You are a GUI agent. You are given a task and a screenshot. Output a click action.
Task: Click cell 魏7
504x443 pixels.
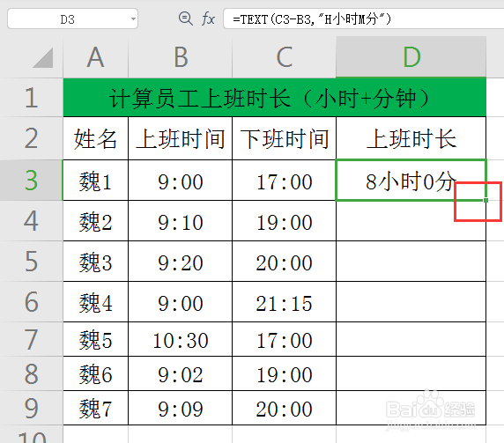[x=95, y=408]
